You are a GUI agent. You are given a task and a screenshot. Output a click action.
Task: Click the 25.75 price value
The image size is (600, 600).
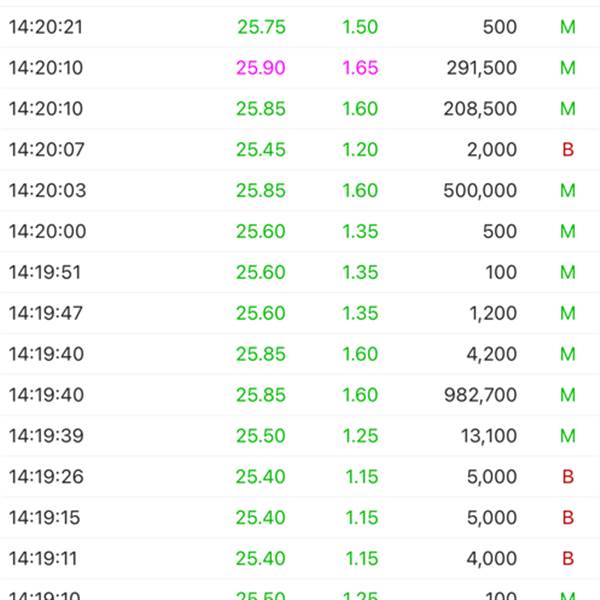pyautogui.click(x=261, y=27)
